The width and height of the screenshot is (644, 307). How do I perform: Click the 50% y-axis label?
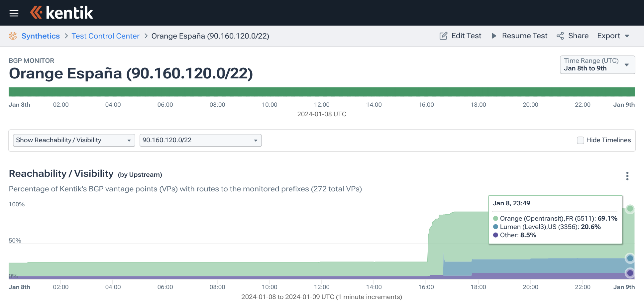pos(15,241)
